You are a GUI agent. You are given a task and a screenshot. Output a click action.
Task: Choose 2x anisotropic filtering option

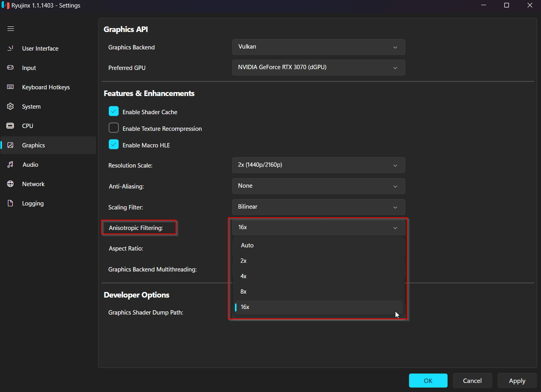click(x=319, y=261)
